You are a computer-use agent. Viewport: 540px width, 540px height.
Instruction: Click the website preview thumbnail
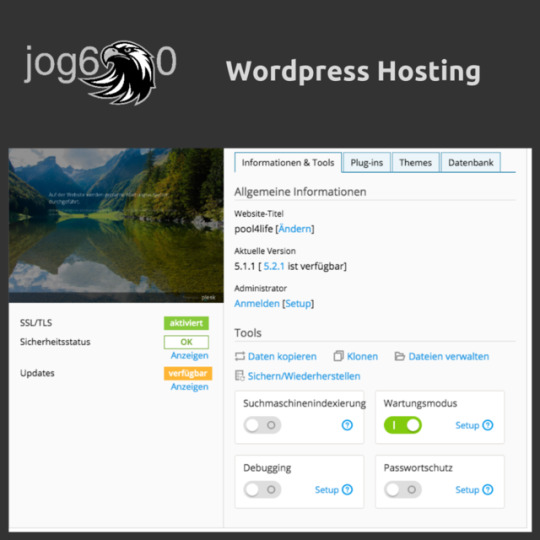pos(116,226)
